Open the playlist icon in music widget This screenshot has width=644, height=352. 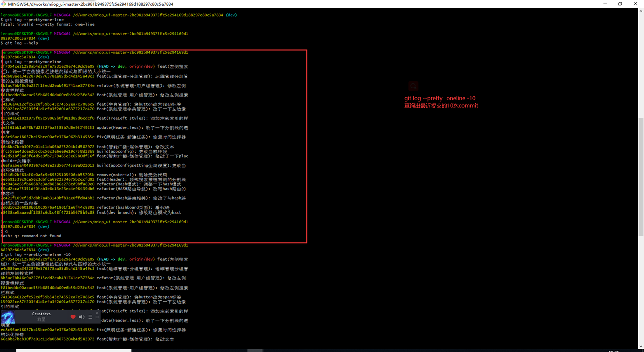[x=90, y=317]
